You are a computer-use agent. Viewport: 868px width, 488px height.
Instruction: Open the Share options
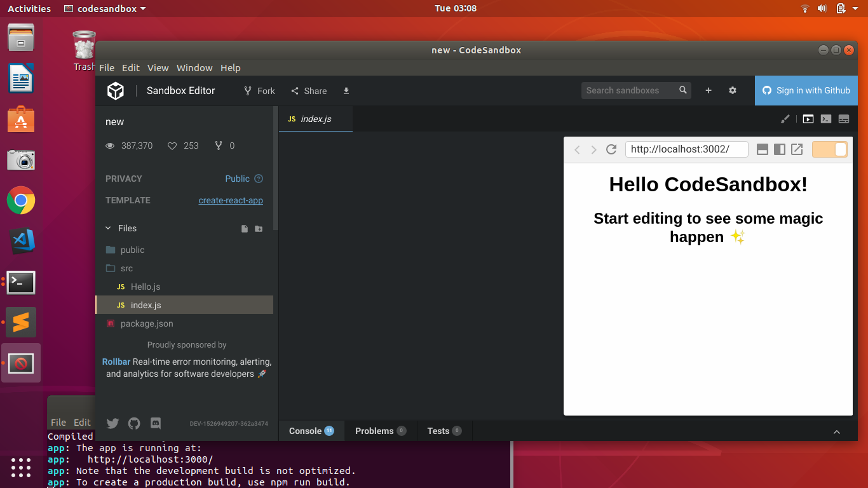(x=309, y=91)
